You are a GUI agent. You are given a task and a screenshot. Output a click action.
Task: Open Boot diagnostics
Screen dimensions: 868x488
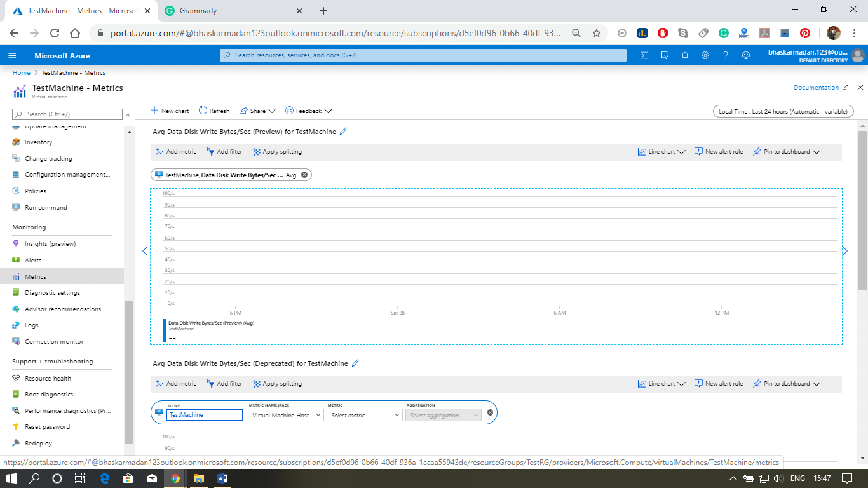[49, 395]
